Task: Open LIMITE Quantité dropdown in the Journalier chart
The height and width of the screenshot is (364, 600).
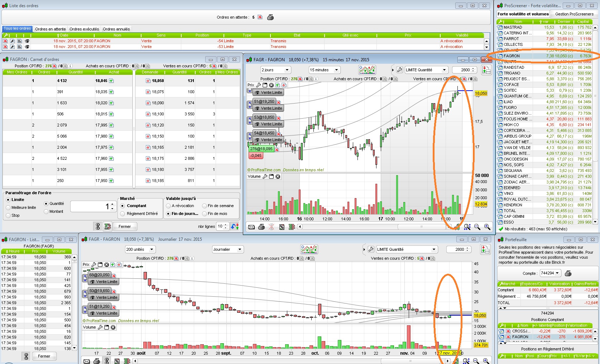Action: (x=407, y=249)
